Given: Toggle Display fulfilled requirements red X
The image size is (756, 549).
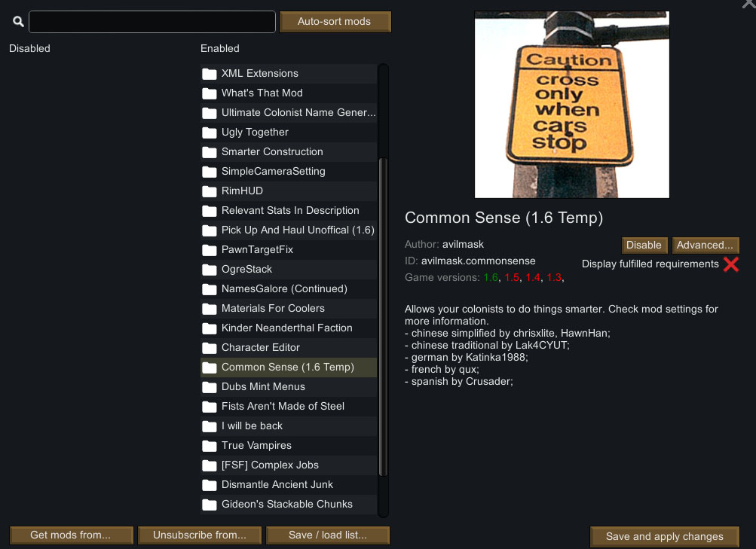Looking at the screenshot, I should point(731,264).
